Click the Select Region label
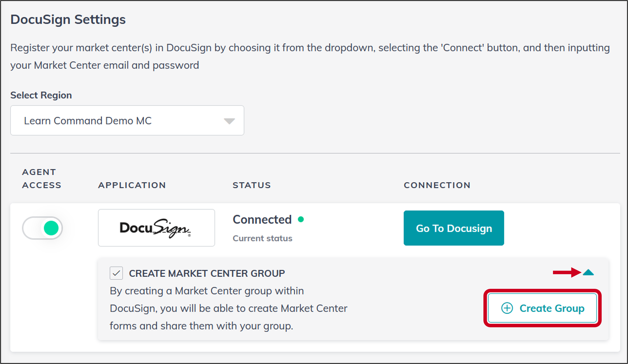 (x=41, y=95)
